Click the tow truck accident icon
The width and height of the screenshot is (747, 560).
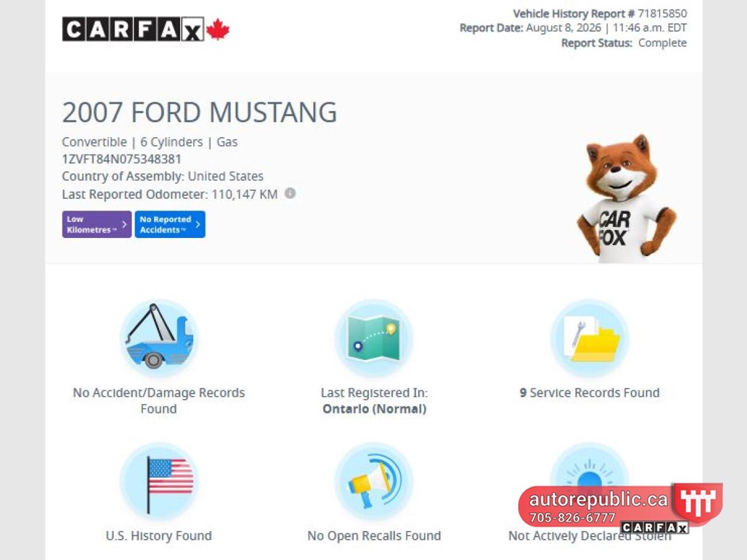159,338
